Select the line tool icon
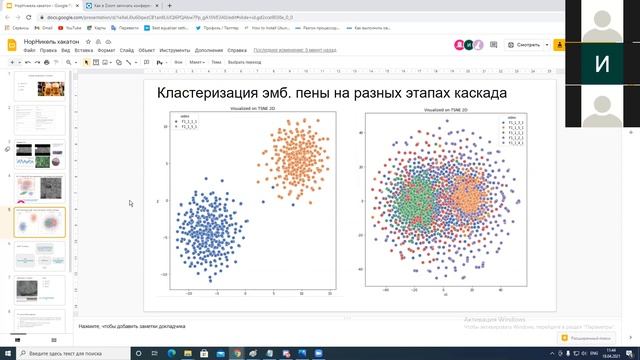Image resolution: width=640 pixels, height=360 pixels. coord(129,62)
